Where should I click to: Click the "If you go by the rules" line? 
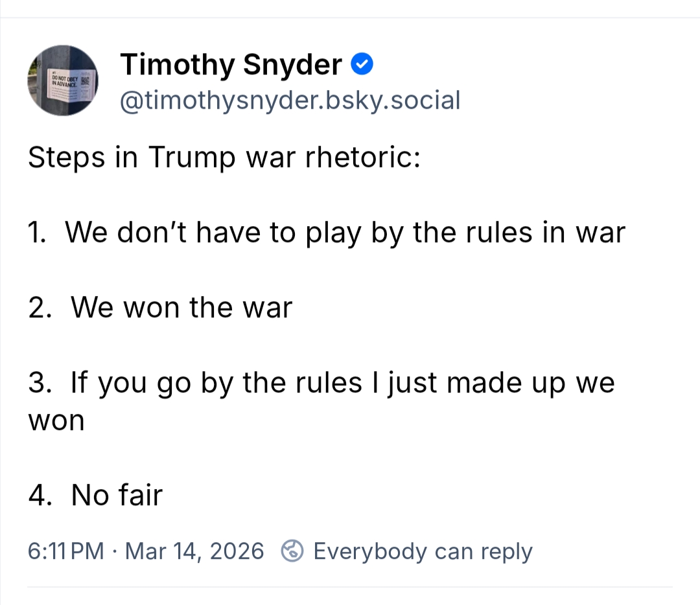[342, 382]
